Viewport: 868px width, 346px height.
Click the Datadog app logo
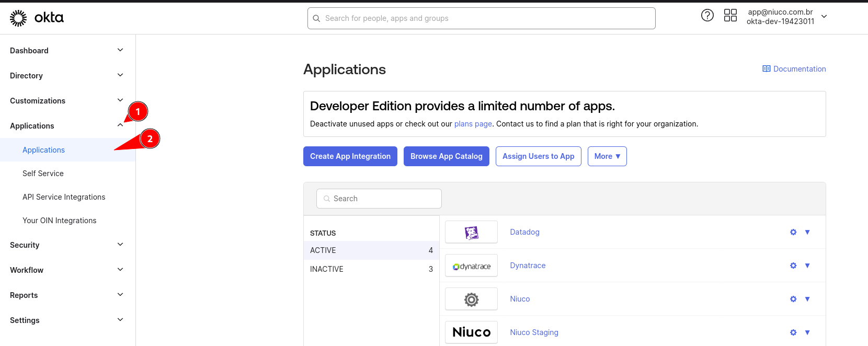coord(471,232)
